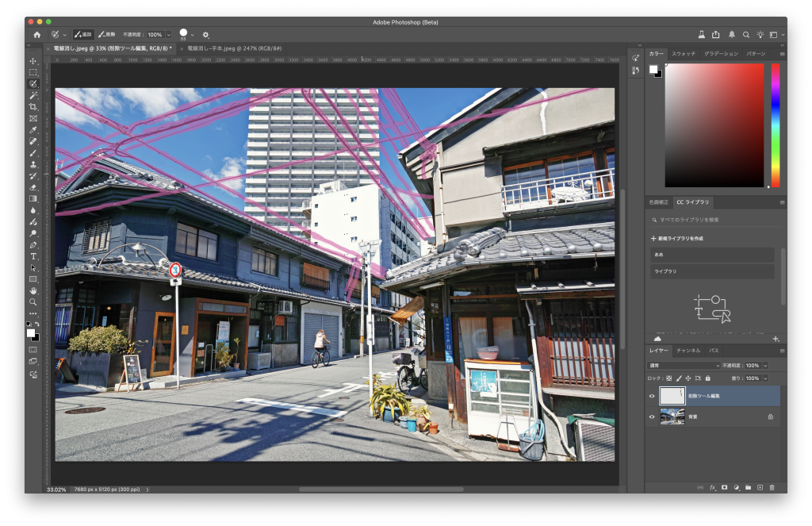Open the layer effects fx icon
Viewport: 812px width, 526px height.
coord(712,487)
